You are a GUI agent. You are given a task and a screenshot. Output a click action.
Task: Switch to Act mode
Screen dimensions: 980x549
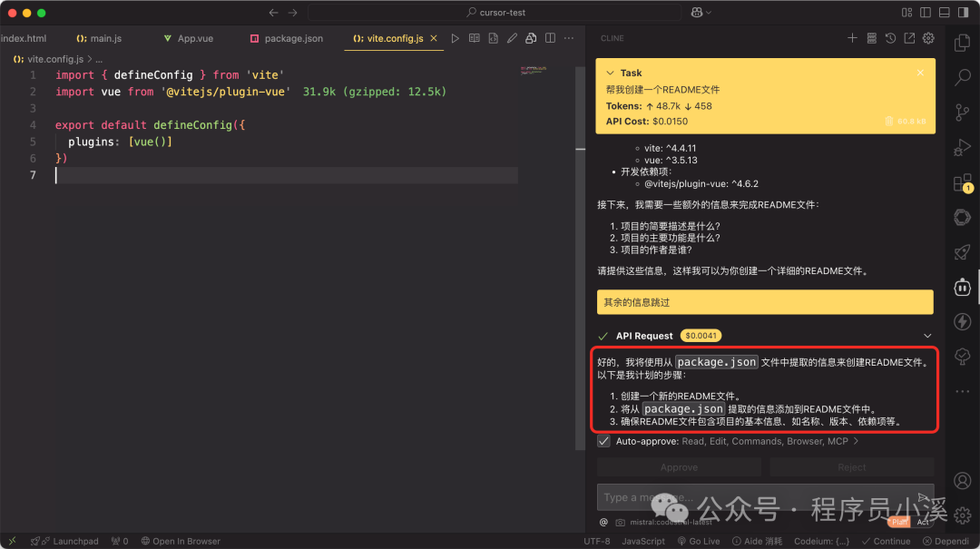[x=923, y=522]
